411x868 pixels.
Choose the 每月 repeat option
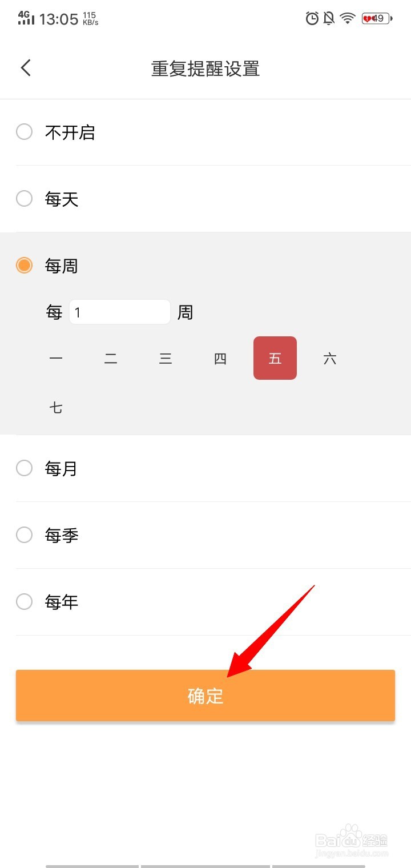(x=205, y=468)
